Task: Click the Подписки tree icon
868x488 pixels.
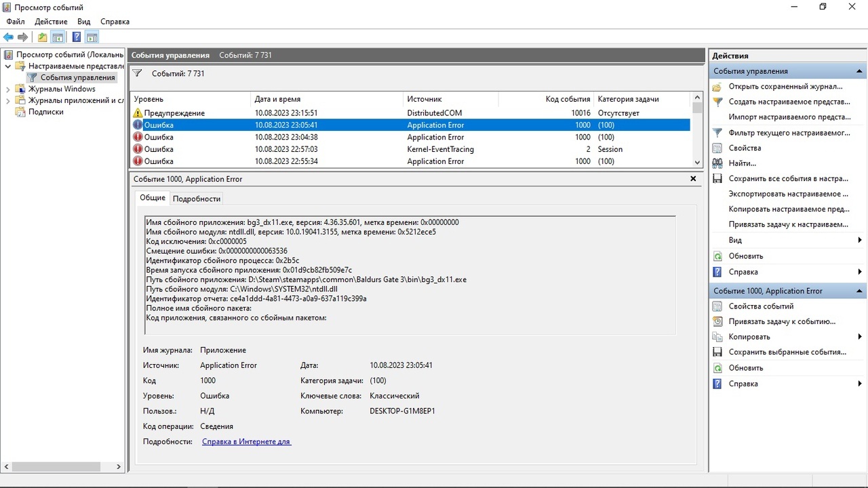Action: pyautogui.click(x=20, y=112)
